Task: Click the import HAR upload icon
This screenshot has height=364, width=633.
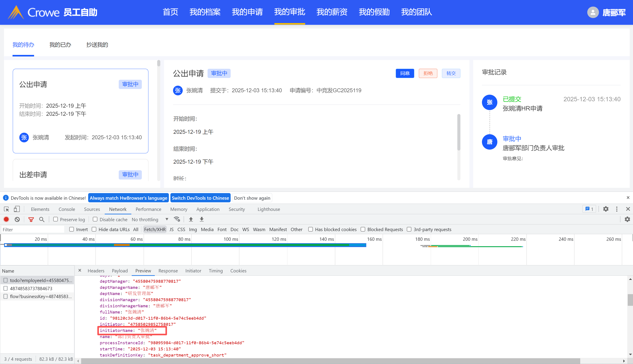Action: (191, 219)
